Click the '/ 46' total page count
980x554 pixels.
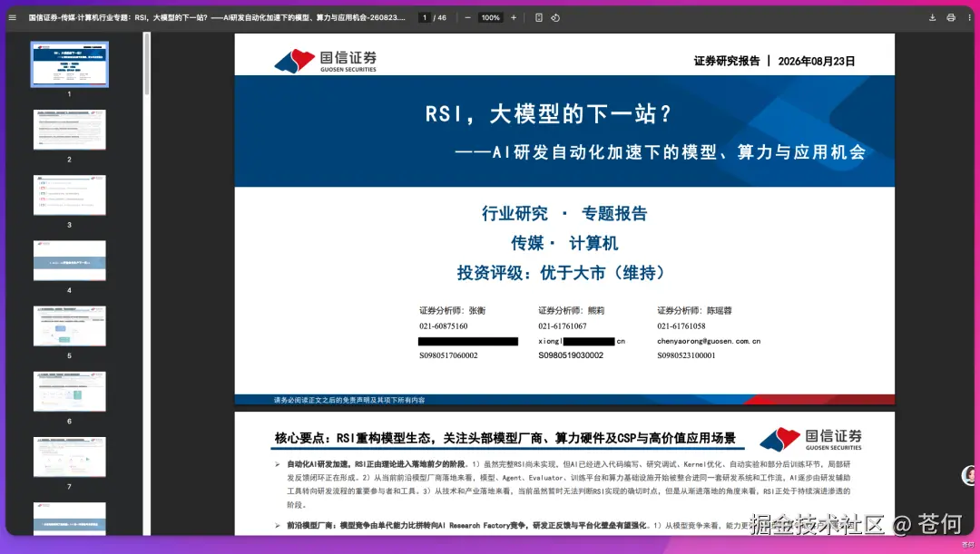tap(440, 17)
